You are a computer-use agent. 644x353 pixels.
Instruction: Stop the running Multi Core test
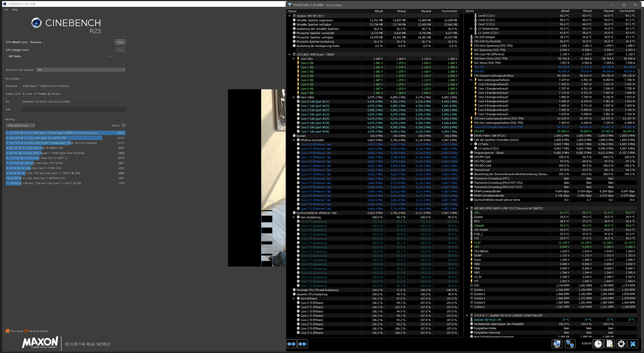[x=120, y=42]
